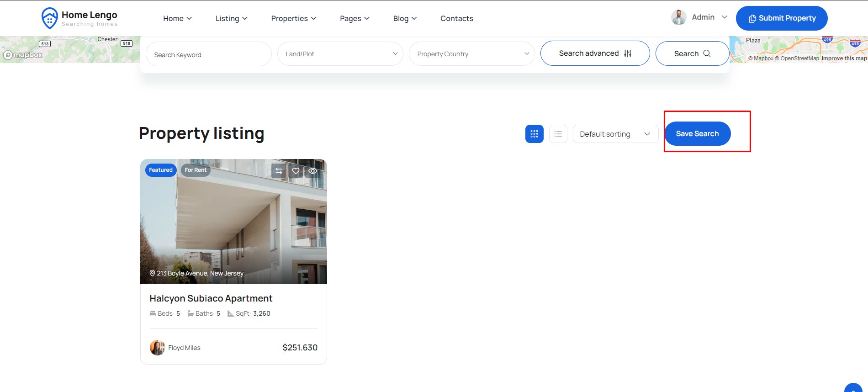The image size is (868, 392).
Task: Switch to grid view layout
Action: [535, 134]
